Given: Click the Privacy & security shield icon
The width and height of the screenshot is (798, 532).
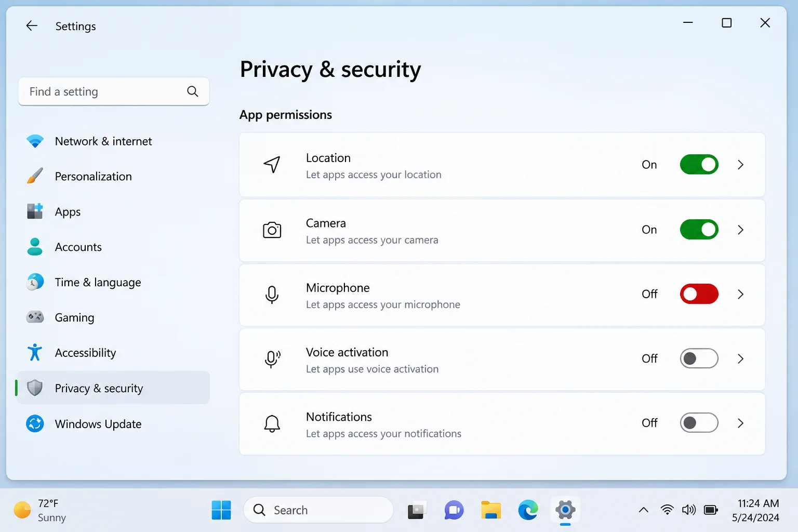Looking at the screenshot, I should click(x=35, y=388).
